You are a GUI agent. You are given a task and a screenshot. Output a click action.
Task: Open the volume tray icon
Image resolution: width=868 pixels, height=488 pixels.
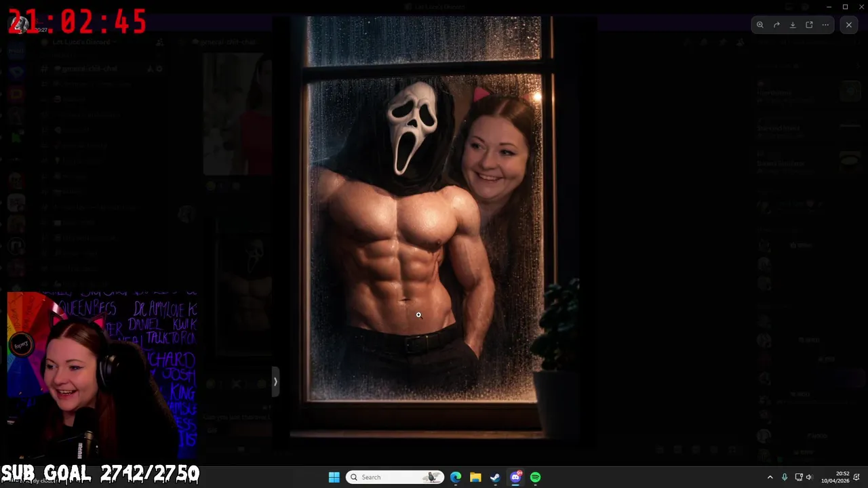[808, 477]
